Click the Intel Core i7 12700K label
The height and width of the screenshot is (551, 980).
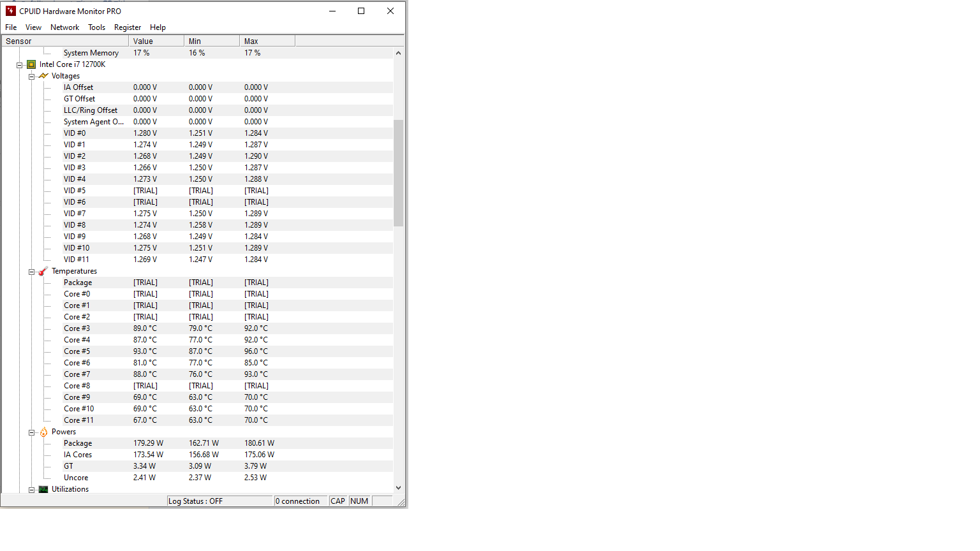pos(72,64)
